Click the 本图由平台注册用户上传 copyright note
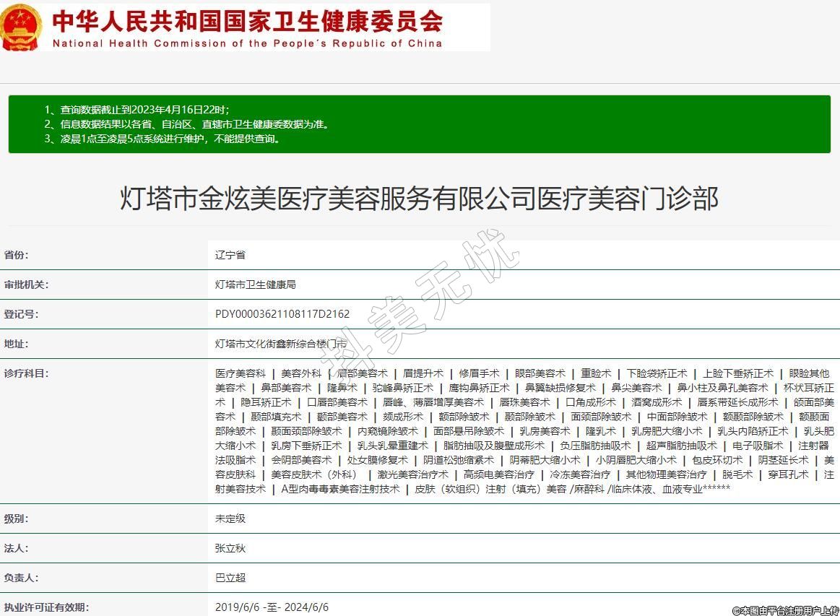 coord(785,610)
